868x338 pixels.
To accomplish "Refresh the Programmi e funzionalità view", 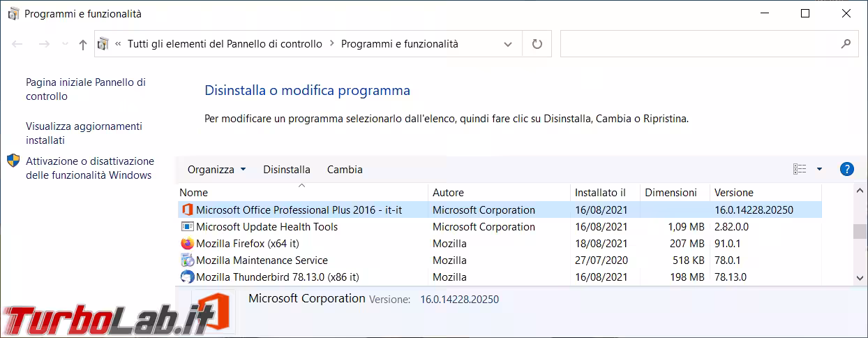I will point(537,44).
